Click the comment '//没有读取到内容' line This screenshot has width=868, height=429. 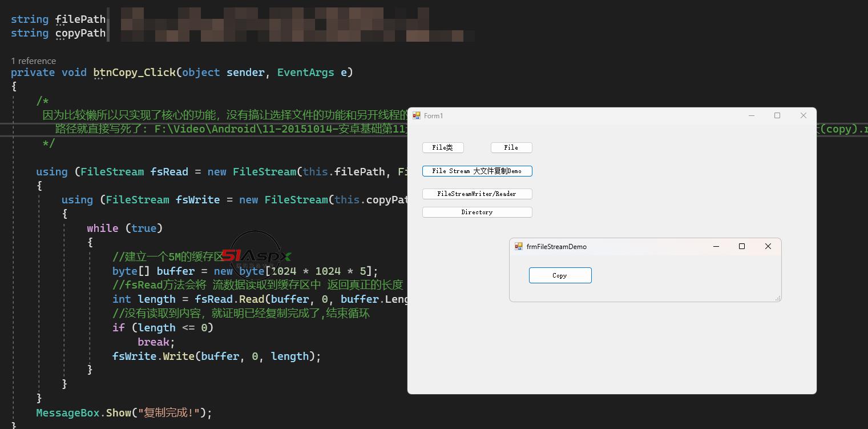(x=241, y=313)
